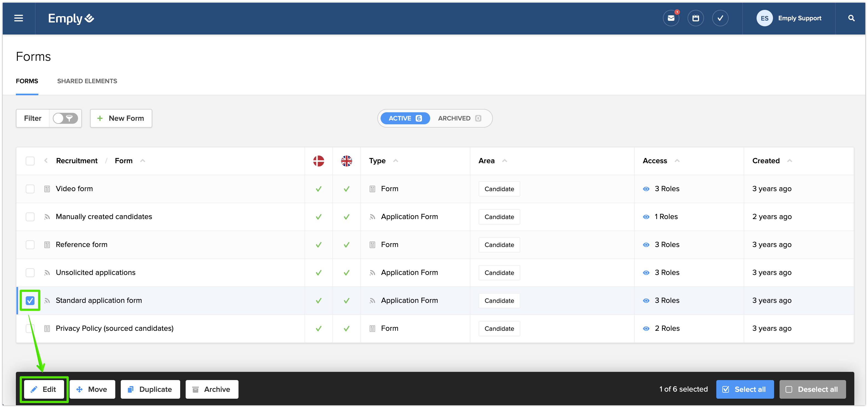Click Type icon in Privacy Policy row
The image size is (868, 408).
pos(372,329)
